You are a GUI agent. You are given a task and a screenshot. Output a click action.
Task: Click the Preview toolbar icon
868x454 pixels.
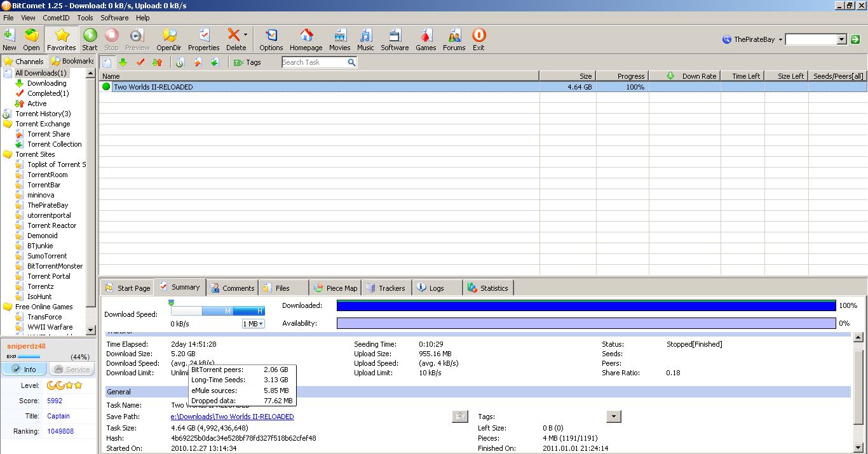tap(137, 39)
